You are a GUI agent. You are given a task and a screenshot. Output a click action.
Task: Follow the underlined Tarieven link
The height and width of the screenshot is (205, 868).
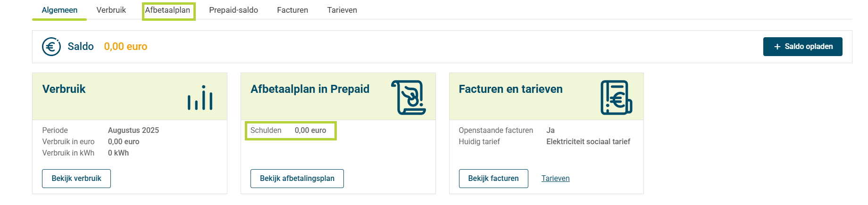coord(556,179)
